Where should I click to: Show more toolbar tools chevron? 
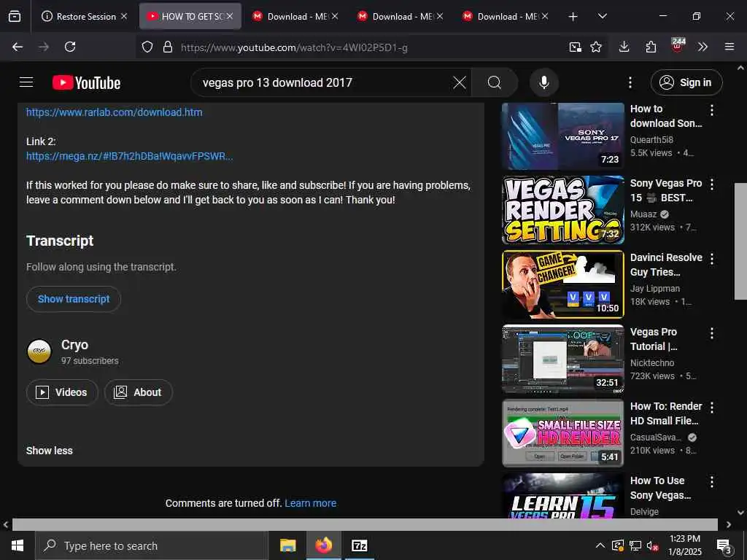703,47
